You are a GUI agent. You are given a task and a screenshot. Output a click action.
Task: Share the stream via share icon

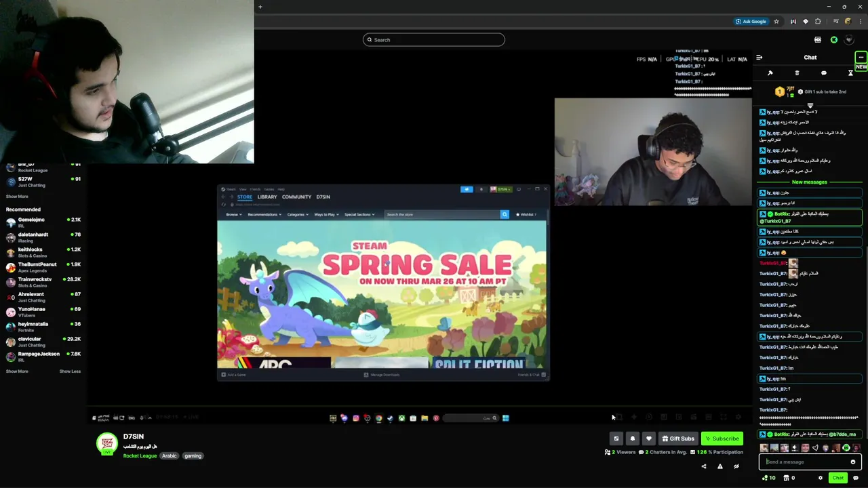[x=704, y=466]
